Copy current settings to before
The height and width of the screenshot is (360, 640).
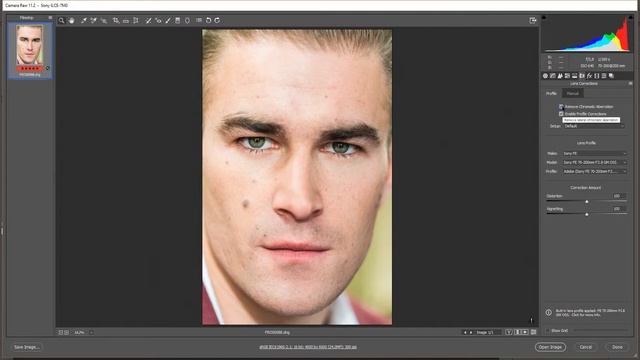(525, 332)
